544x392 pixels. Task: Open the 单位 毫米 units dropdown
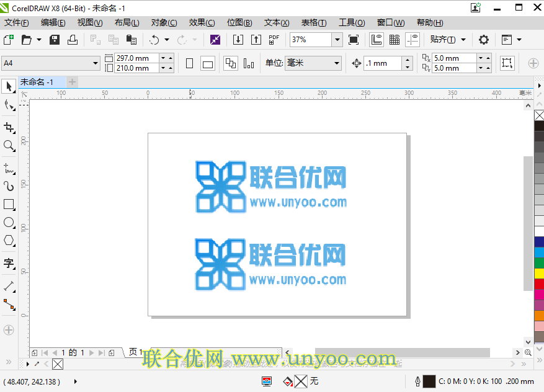(336, 63)
